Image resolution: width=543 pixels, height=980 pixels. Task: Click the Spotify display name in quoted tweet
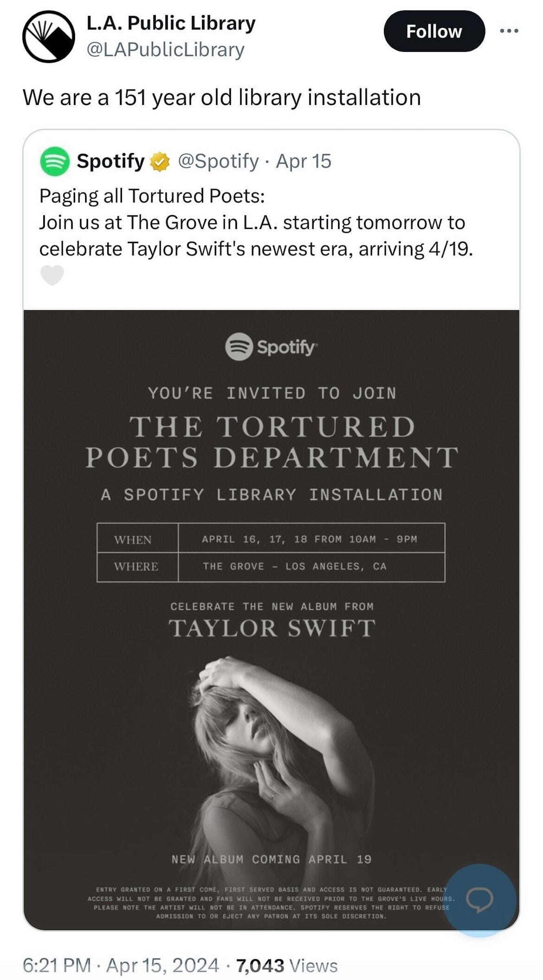tap(111, 161)
